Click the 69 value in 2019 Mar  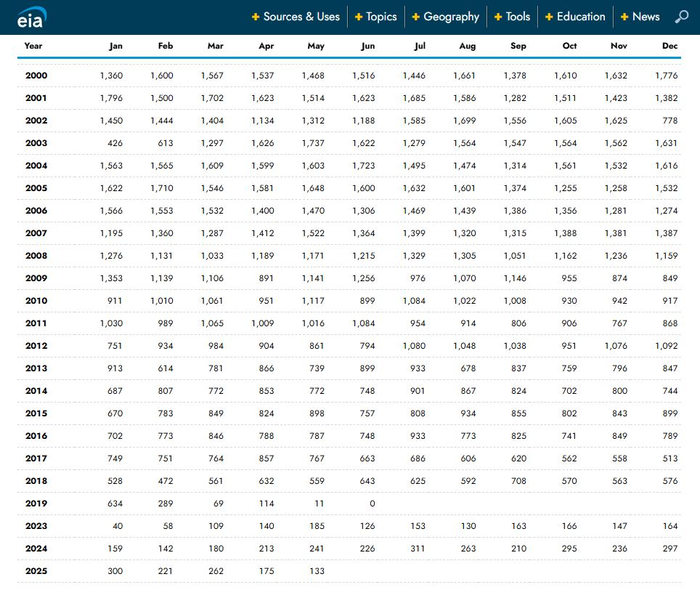pos(219,504)
